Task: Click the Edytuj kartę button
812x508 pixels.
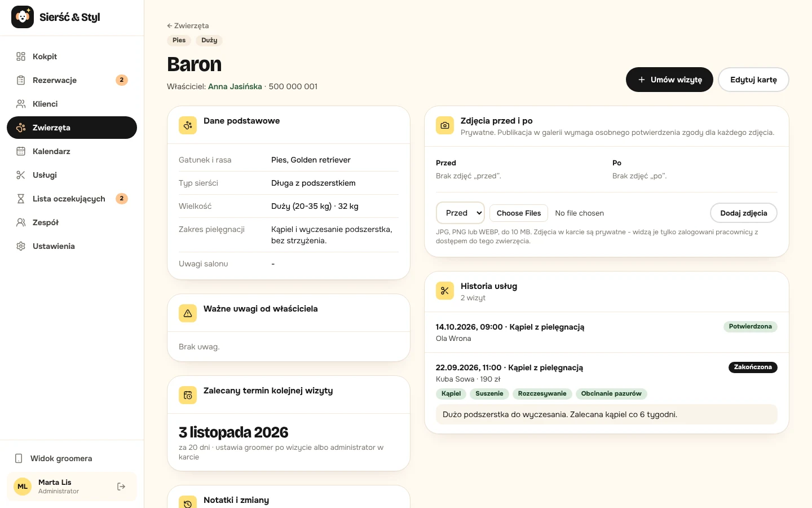Action: point(753,80)
